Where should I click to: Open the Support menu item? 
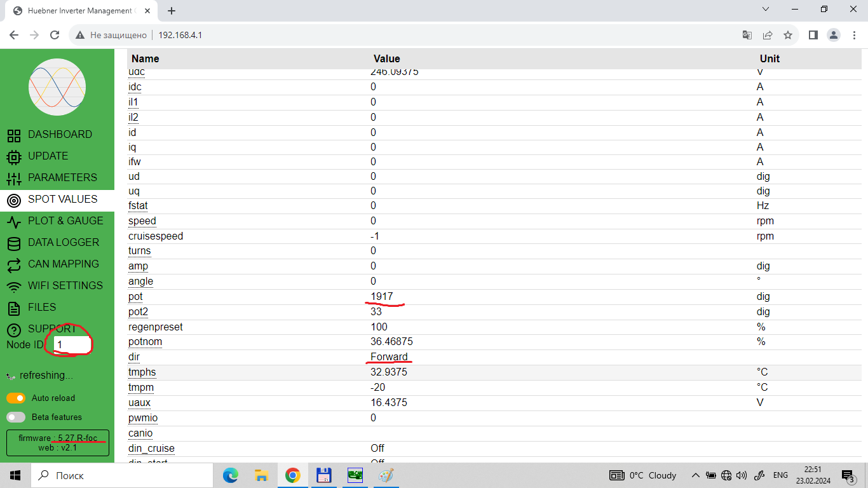pyautogui.click(x=51, y=329)
